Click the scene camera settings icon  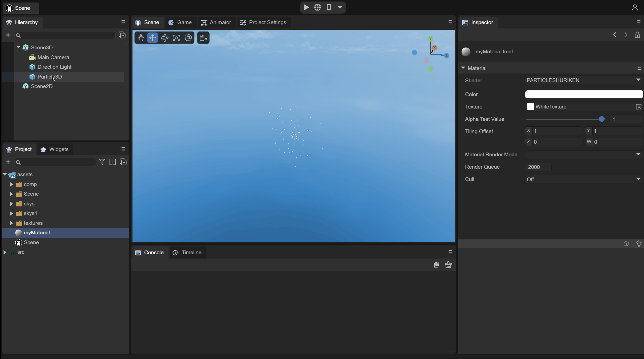coord(203,38)
